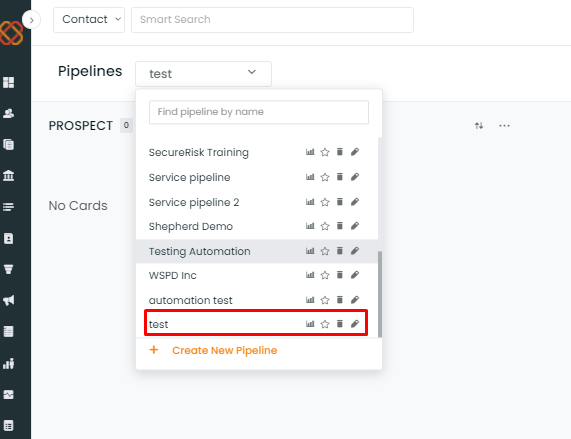Collapse the Pipelines test dropdown
The image size is (571, 439).
(x=203, y=74)
